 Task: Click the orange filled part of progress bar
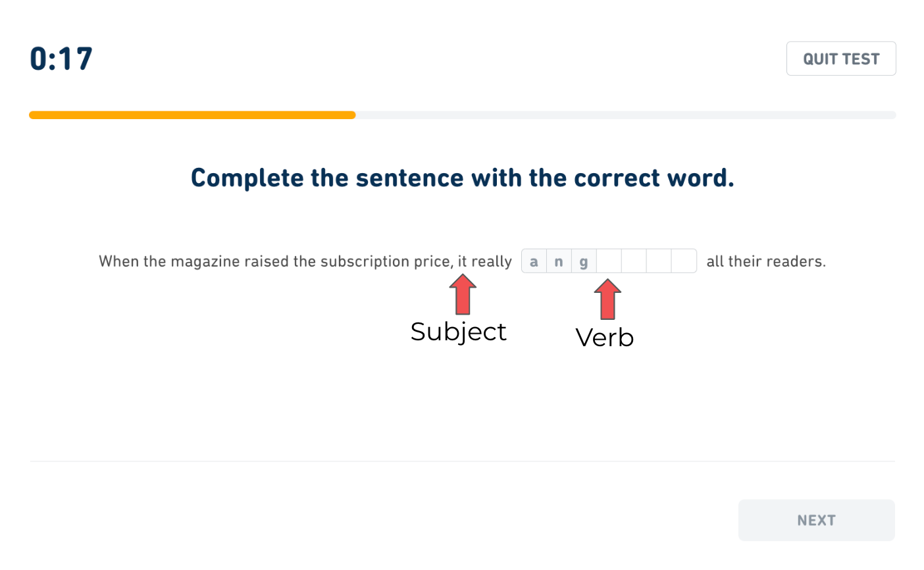[192, 115]
